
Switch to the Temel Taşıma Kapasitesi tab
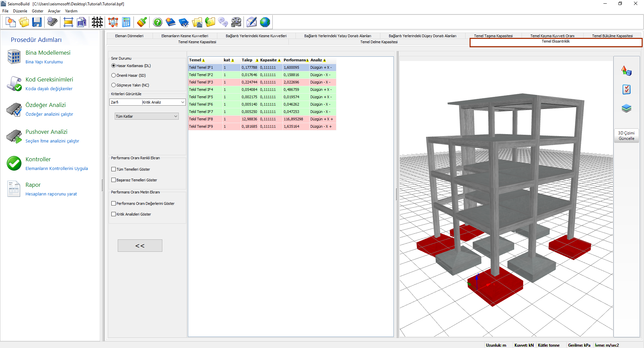(x=493, y=36)
